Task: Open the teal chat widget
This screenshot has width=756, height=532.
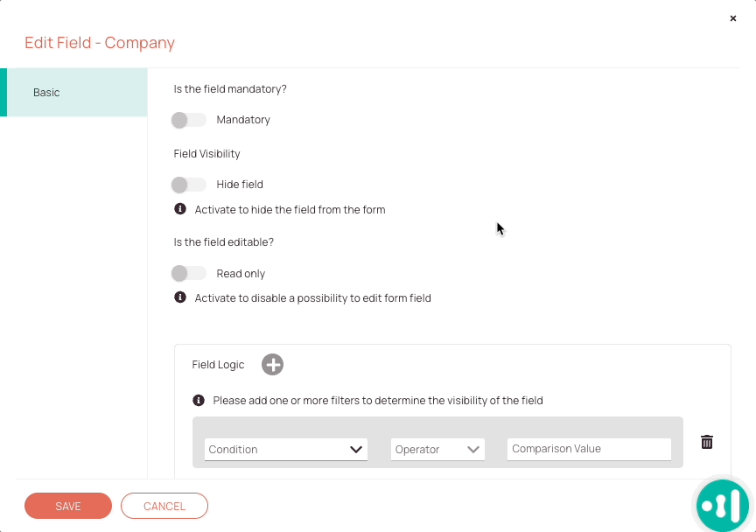Action: point(722,506)
